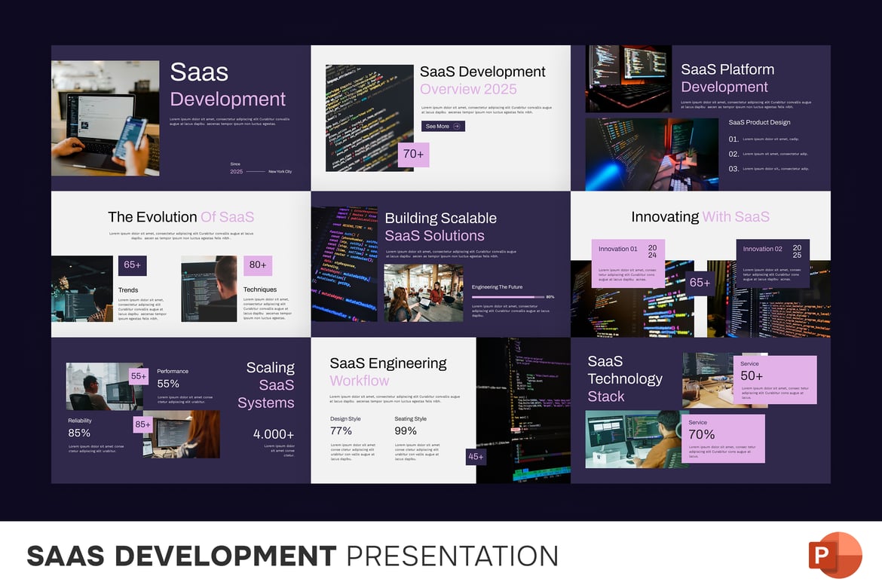
Task: Click the 'SaaS Platform' heading
Action: tap(727, 69)
